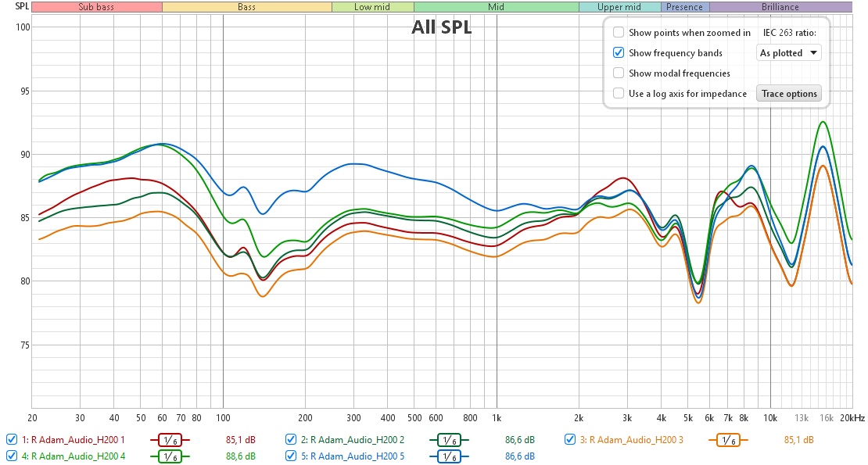This screenshot has height=465, width=868.
Task: Enable Show points when zoomed in
Action: click(x=619, y=33)
